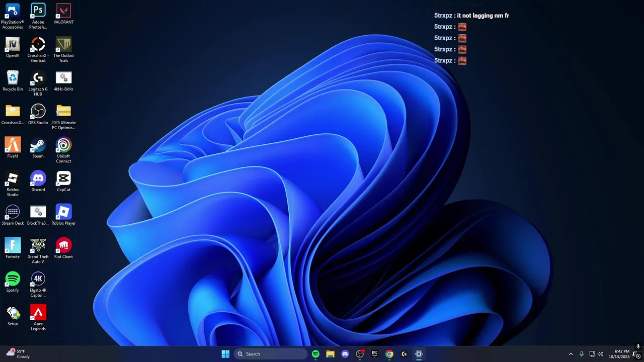Select the Spotify desktop shortcut

[x=13, y=282]
